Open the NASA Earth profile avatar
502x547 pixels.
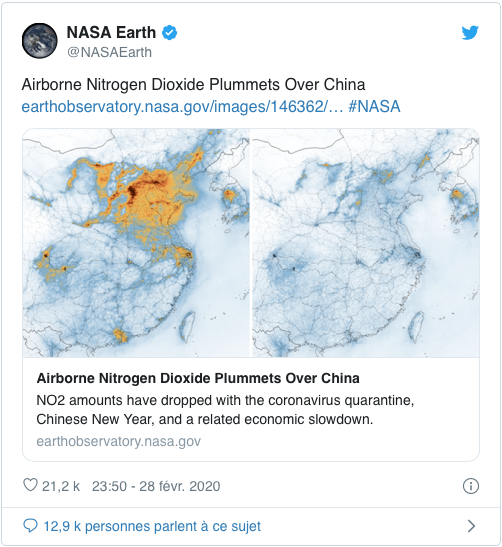coord(39,41)
